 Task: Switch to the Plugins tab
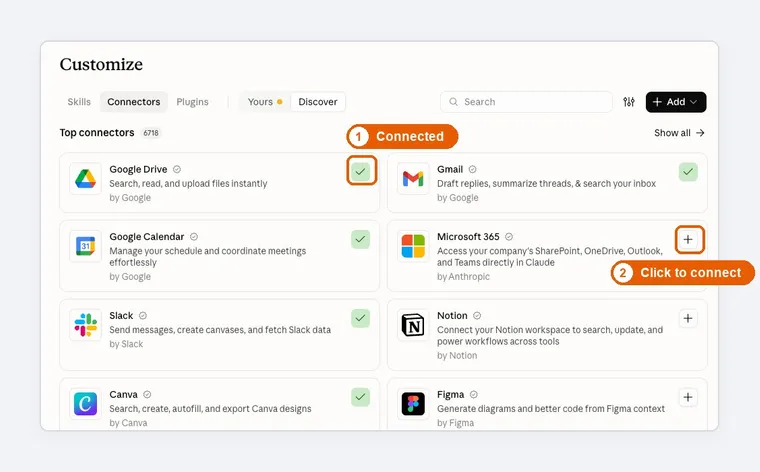[x=192, y=102]
